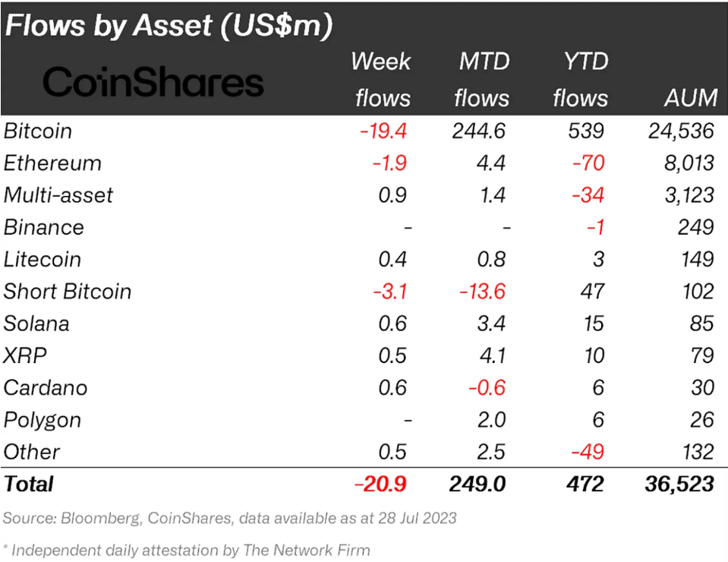Select the Total row label
Image resolution: width=728 pixels, height=562 pixels.
pyautogui.click(x=29, y=484)
